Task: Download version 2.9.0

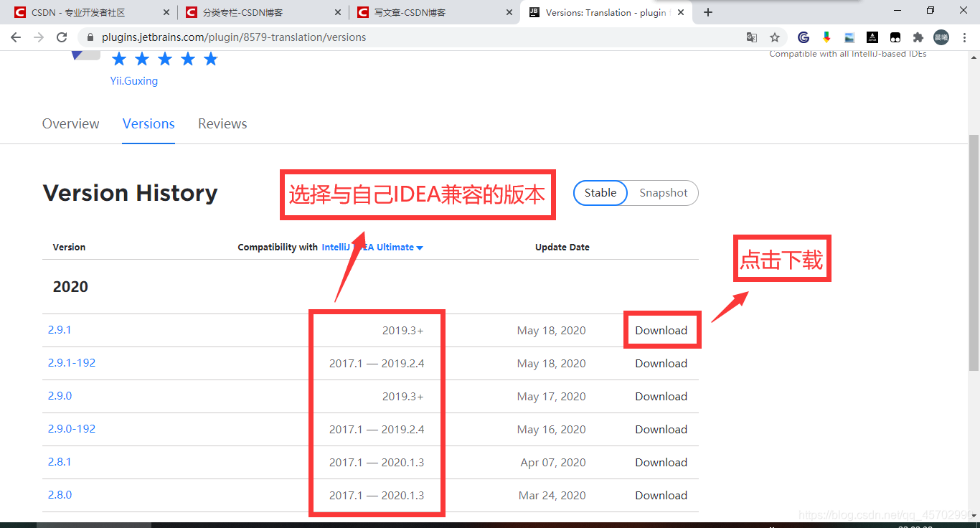Action: [x=661, y=397]
